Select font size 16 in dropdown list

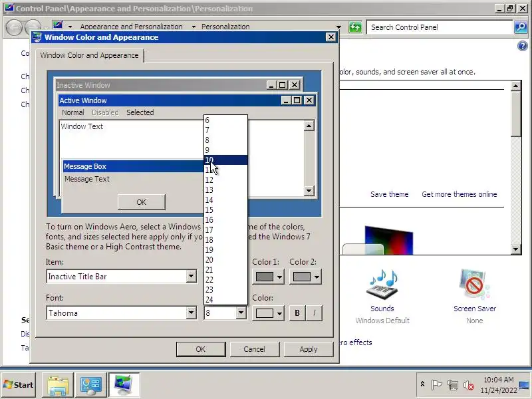225,220
